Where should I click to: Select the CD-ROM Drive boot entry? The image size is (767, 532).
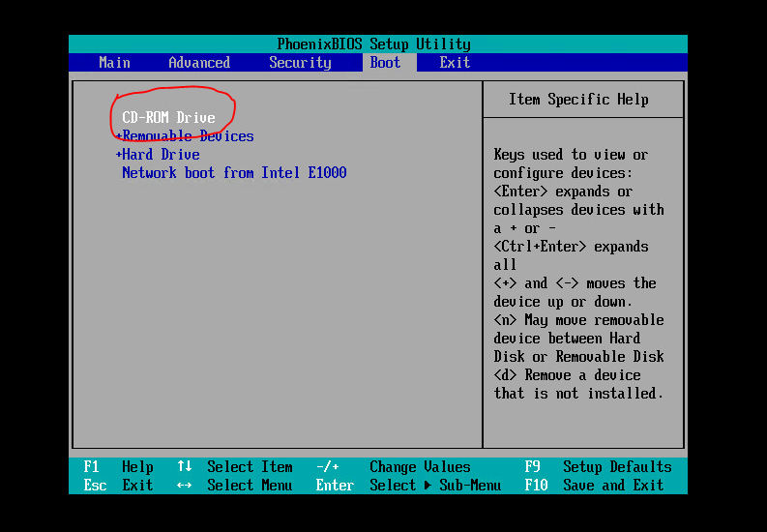pyautogui.click(x=168, y=117)
